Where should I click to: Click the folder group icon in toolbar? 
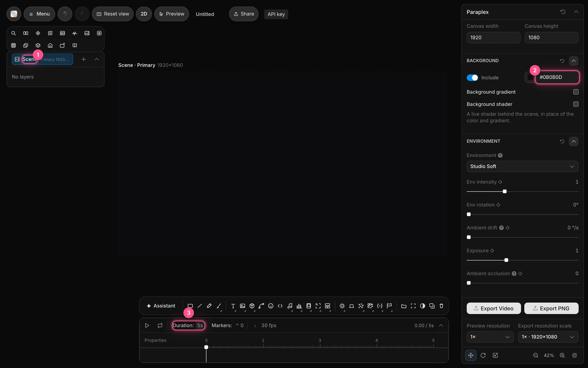[404, 306]
